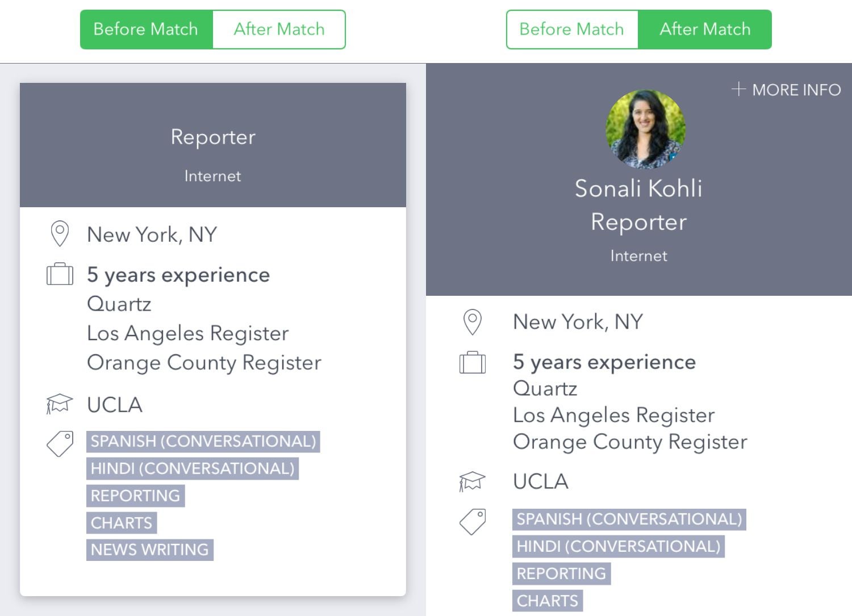The image size is (852, 616).
Task: Click SPANISH (CONVERSATIONAL) tag on right profile
Action: pos(629,519)
